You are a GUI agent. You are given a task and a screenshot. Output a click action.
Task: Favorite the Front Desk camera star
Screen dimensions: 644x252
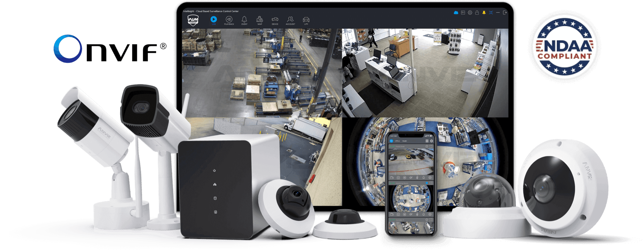tap(427, 146)
